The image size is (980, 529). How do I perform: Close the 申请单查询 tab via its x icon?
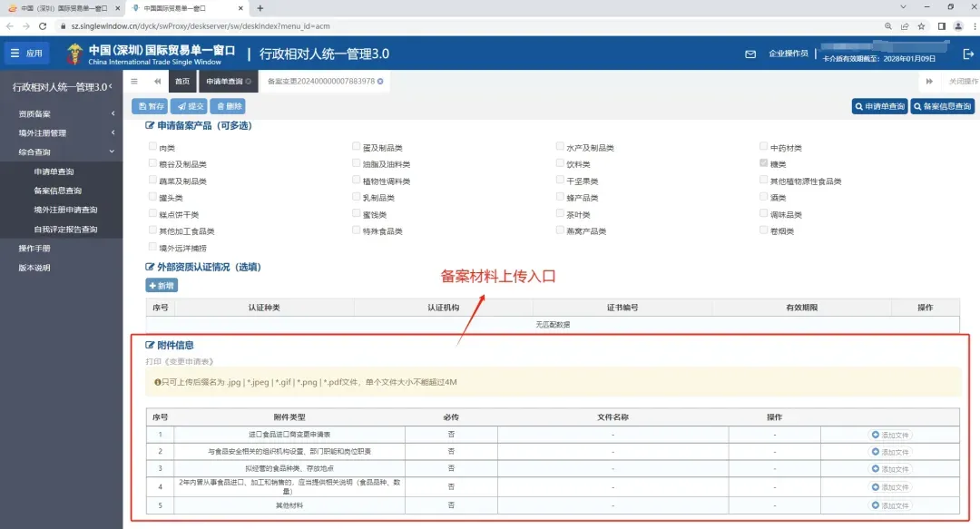[248, 82]
